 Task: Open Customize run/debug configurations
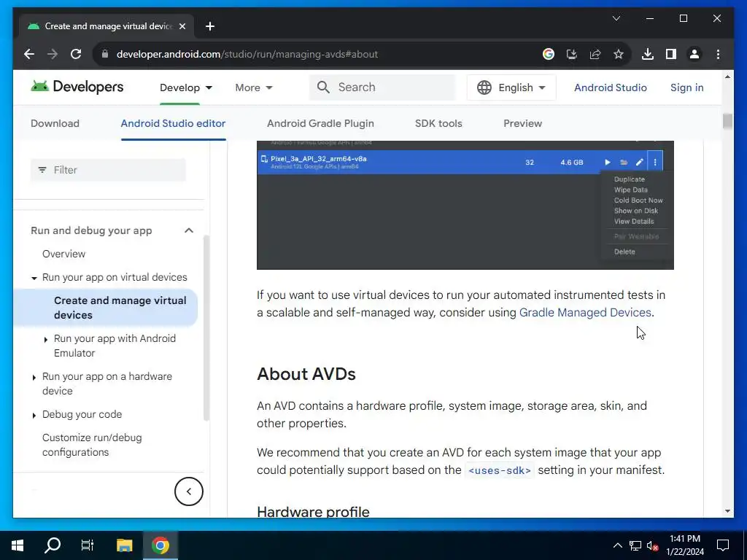click(92, 445)
